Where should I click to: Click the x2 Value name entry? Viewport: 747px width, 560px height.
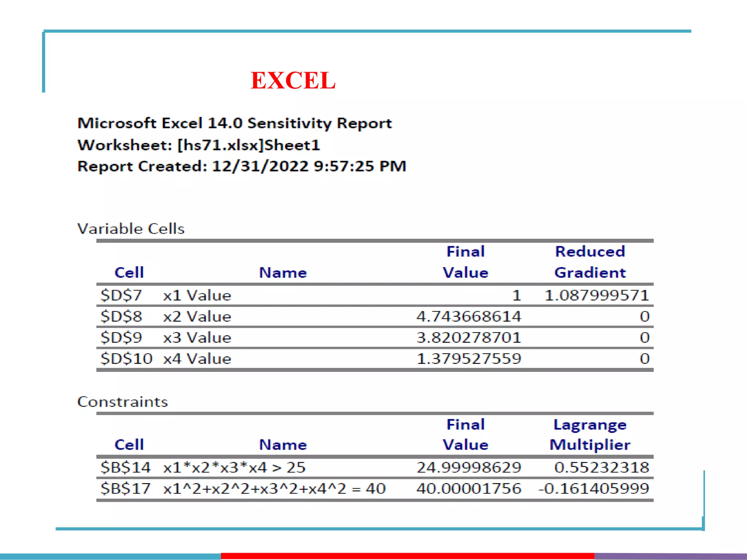pyautogui.click(x=197, y=316)
